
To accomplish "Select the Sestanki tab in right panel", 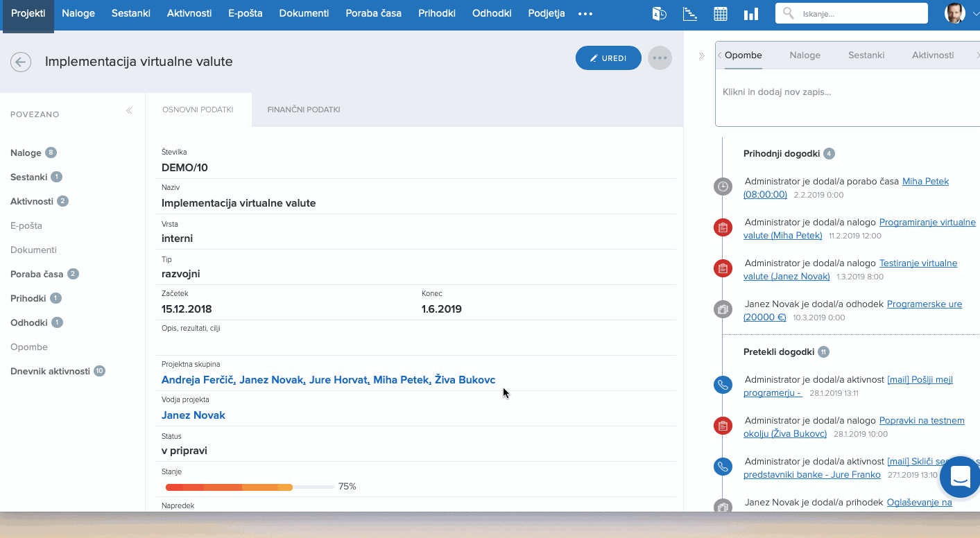I will pos(866,55).
